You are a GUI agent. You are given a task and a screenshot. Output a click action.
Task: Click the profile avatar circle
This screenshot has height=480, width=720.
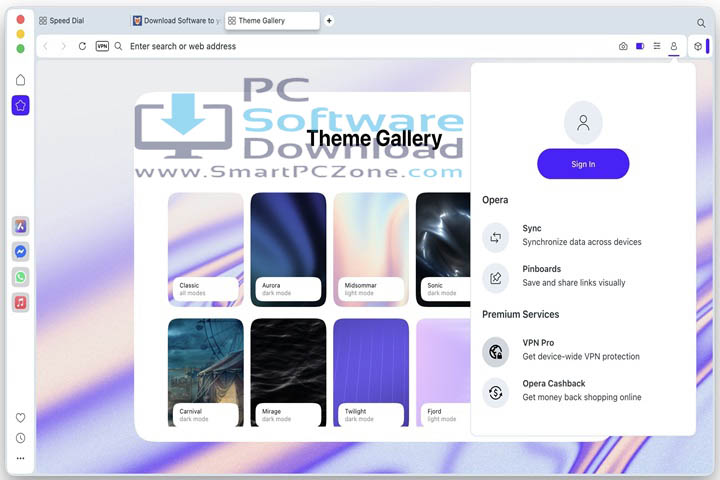point(583,123)
